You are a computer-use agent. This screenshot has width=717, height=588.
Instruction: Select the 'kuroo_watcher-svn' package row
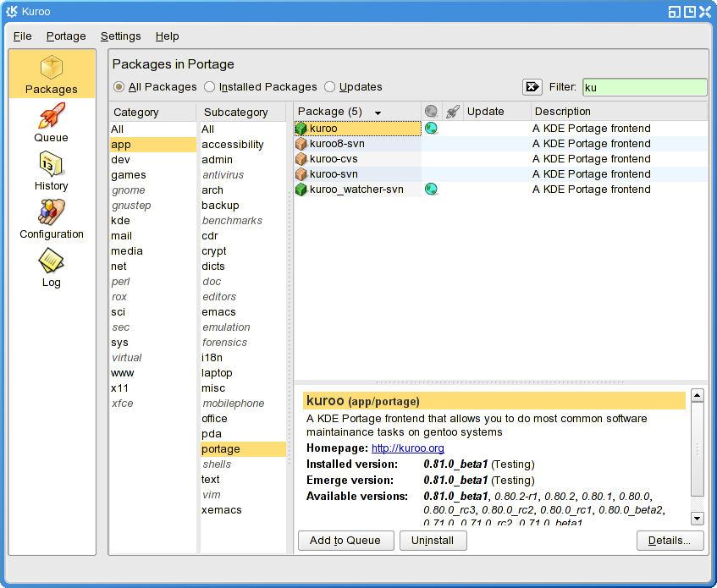click(500, 190)
